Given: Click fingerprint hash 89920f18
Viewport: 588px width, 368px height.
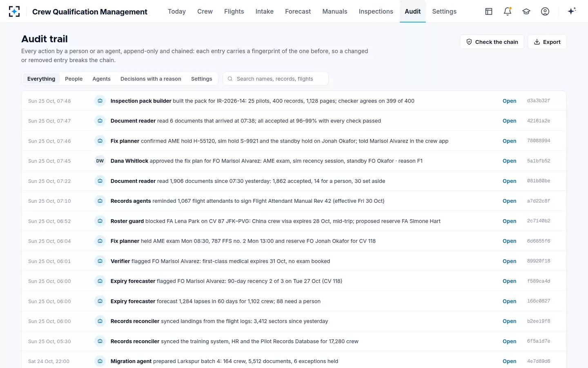Looking at the screenshot, I should pos(539,261).
